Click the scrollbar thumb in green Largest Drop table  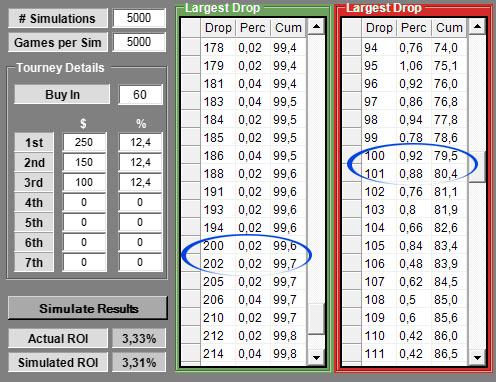pos(316,318)
